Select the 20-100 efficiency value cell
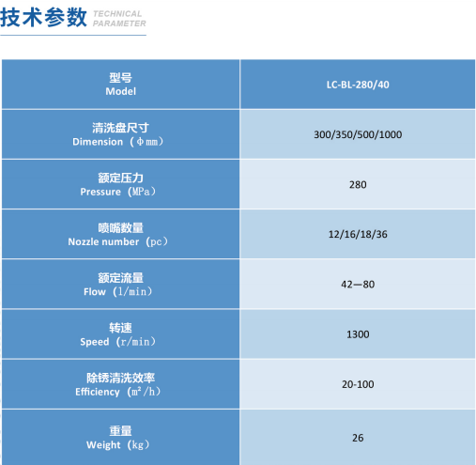This screenshot has width=476, height=465. point(358,384)
